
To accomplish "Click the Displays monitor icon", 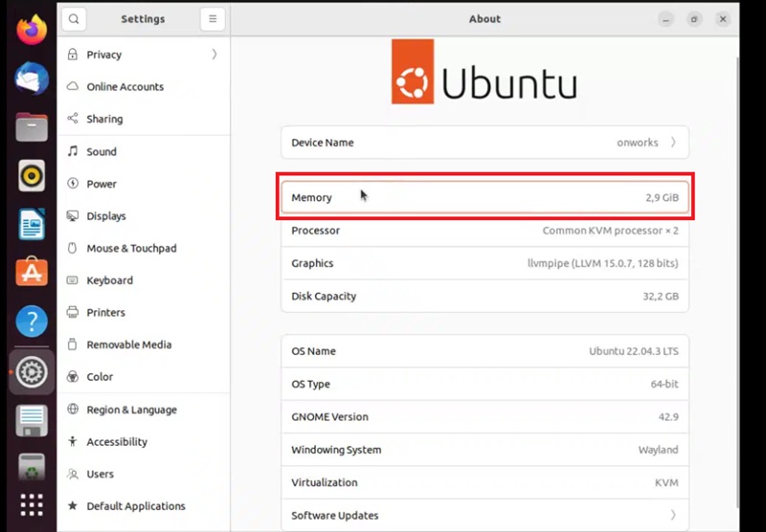I will pyautogui.click(x=73, y=215).
